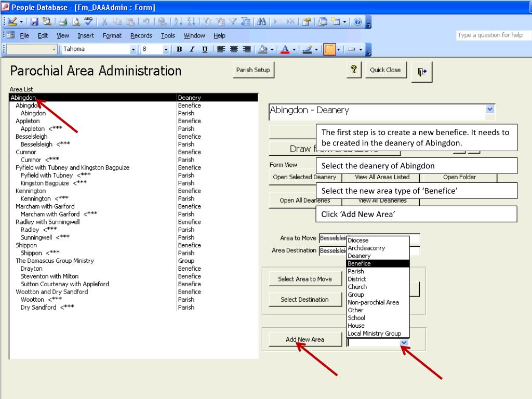
Task: Expand Line/Border Width dropdown arrow
Action: 361,49
